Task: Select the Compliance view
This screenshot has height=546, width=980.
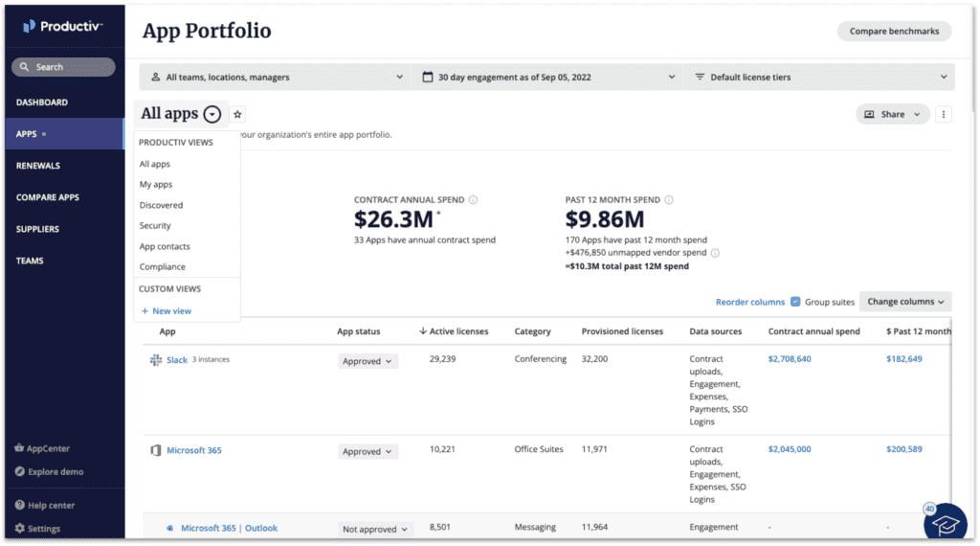Action: tap(162, 267)
